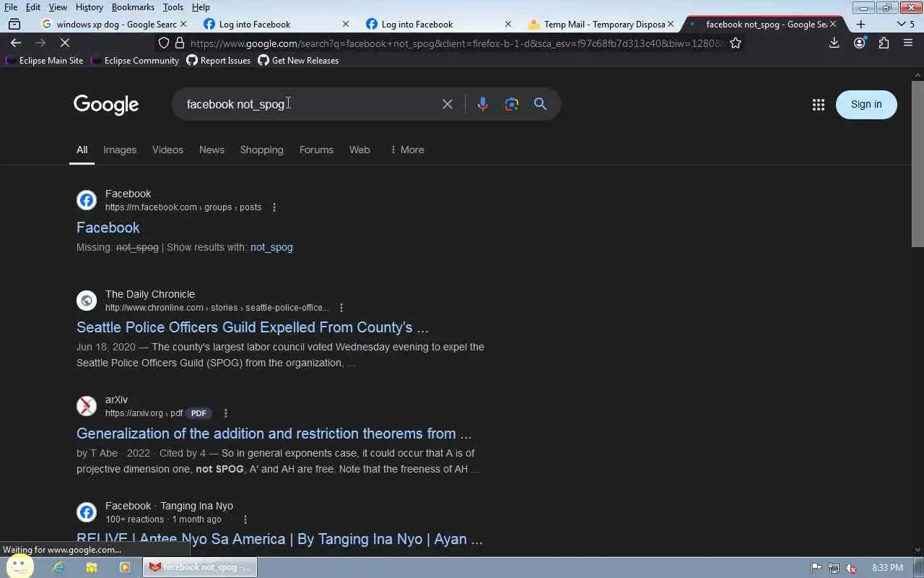Select the Web search filter
Screen dimensions: 924x578
pyautogui.click(x=359, y=150)
